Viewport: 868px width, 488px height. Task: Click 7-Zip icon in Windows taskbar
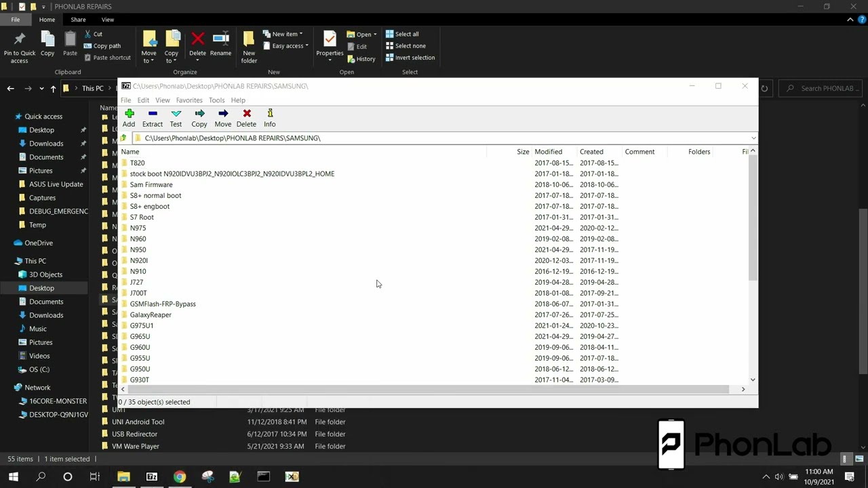152,476
